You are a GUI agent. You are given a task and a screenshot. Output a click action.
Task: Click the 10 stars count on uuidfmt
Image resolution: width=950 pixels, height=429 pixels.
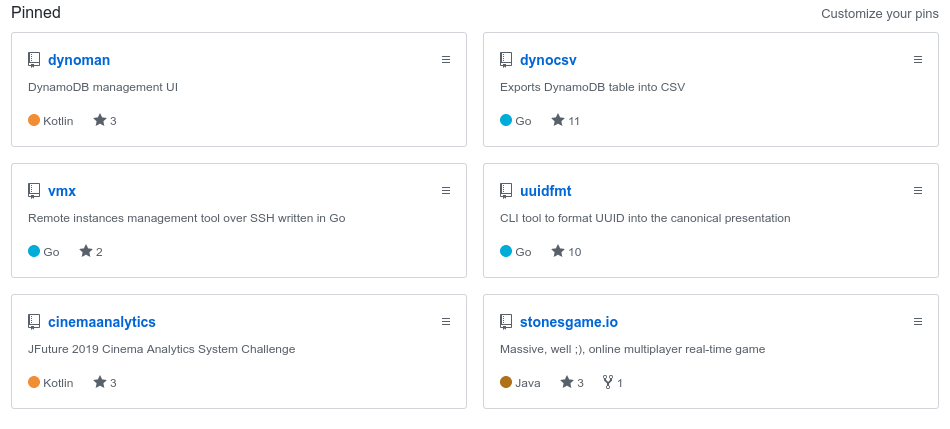[x=574, y=252]
